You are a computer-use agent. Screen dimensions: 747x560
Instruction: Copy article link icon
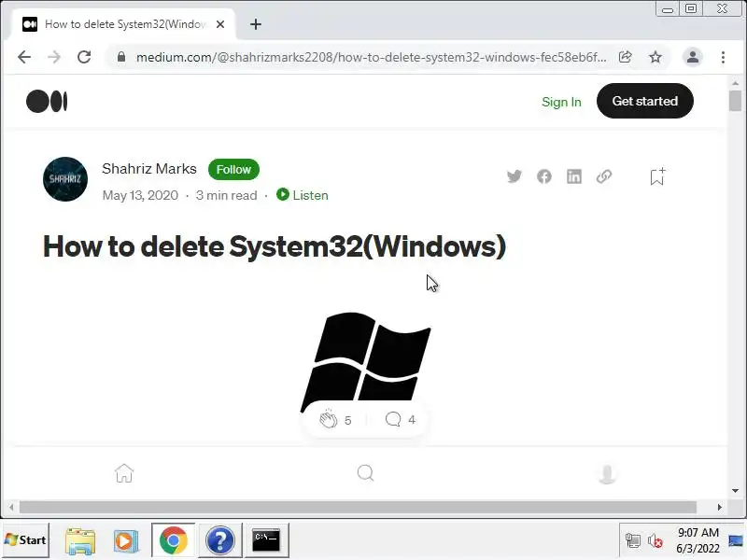[604, 176]
